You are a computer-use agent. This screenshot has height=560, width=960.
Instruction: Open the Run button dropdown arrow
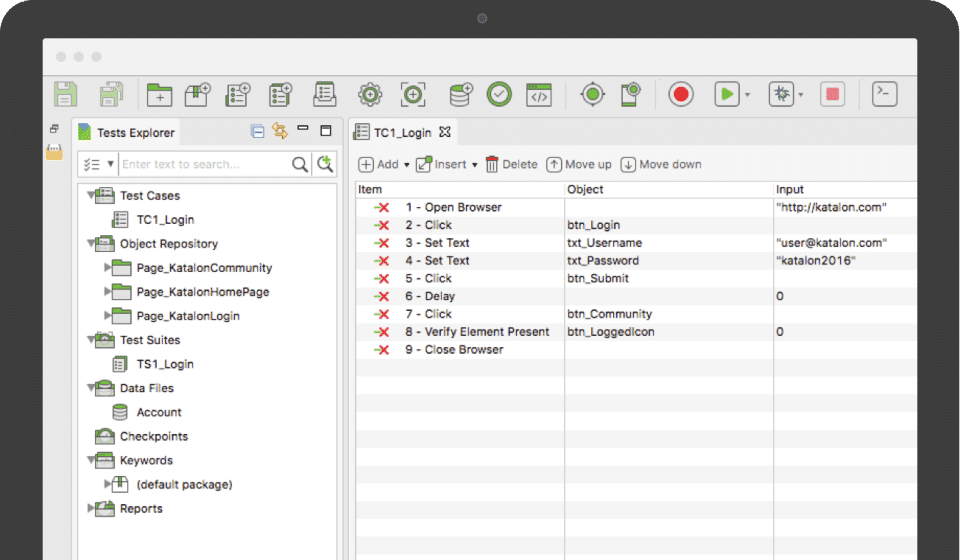click(x=747, y=95)
